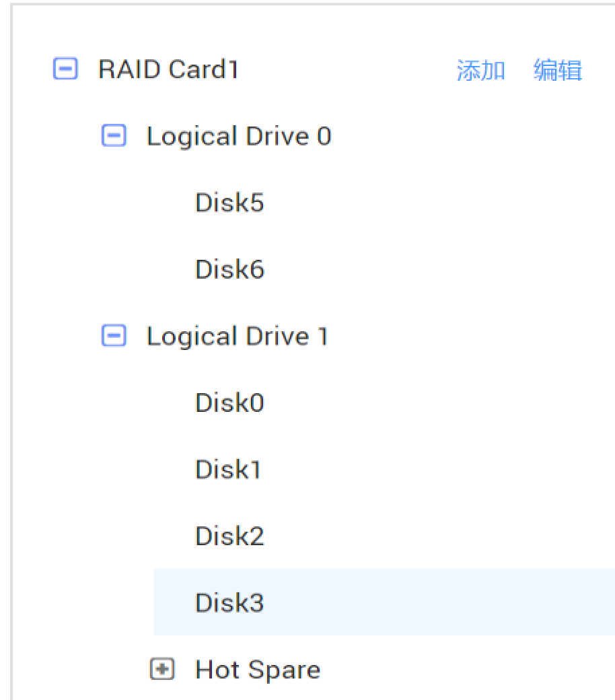Expand the Hot Spare node
This screenshot has width=615, height=700.
coord(162,669)
